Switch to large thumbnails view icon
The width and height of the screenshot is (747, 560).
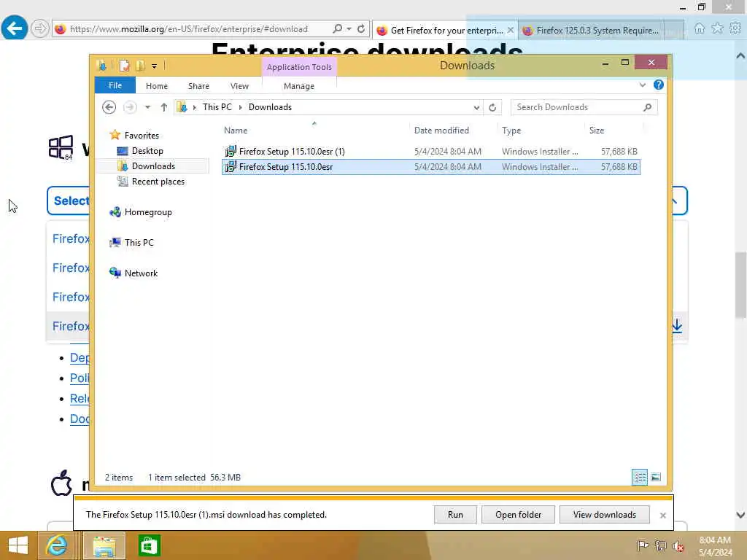tap(656, 477)
